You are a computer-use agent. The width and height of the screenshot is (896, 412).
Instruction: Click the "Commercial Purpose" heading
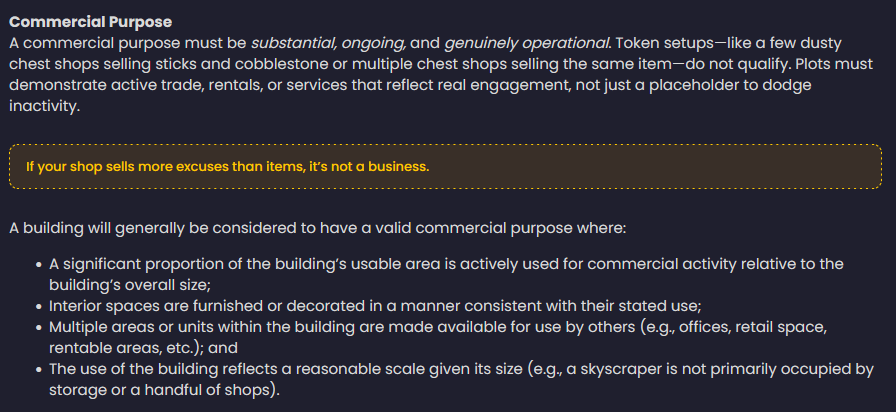tap(90, 22)
